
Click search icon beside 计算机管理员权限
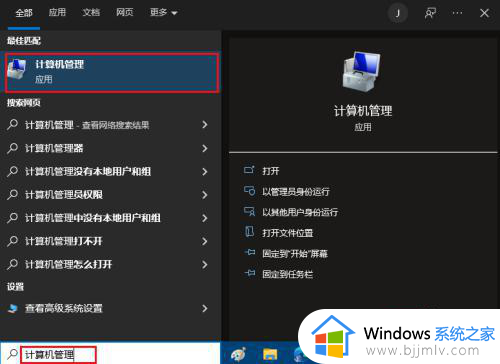[x=13, y=194]
